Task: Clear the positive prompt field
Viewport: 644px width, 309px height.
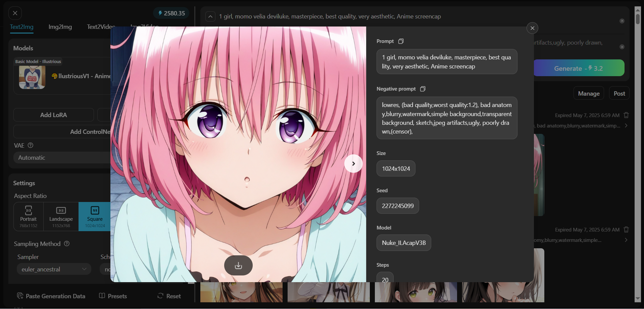Action: (622, 21)
